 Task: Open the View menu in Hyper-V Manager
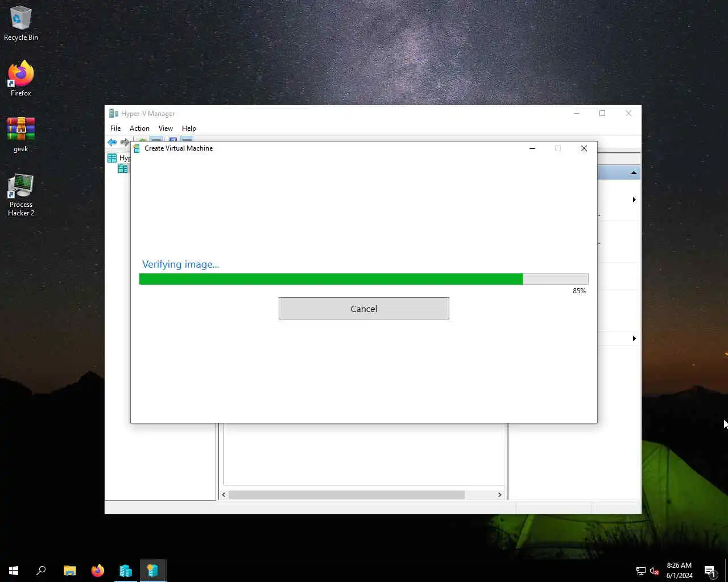click(x=166, y=128)
